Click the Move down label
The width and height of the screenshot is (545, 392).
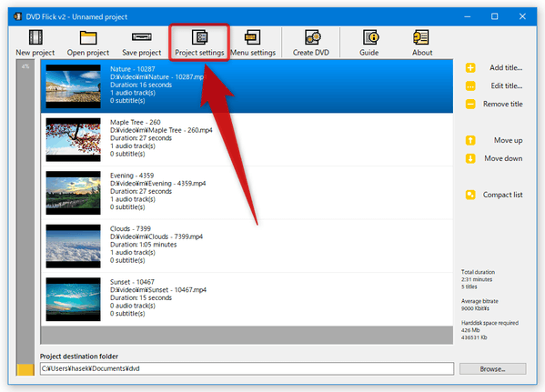[x=503, y=158]
